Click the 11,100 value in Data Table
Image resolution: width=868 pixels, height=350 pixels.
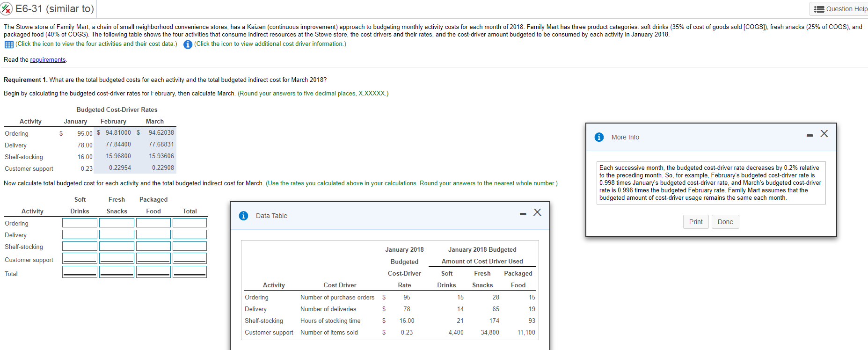point(526,332)
